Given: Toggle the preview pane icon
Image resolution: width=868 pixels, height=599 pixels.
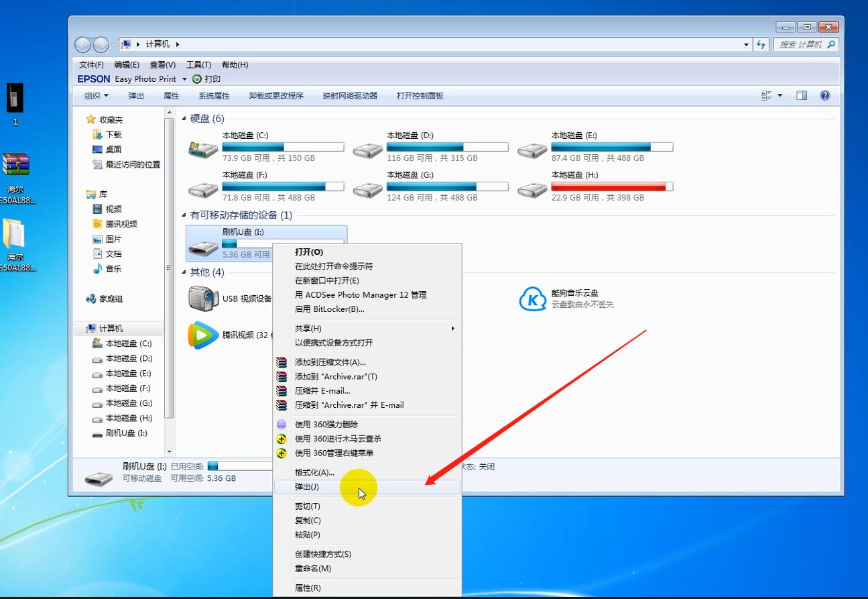Looking at the screenshot, I should tap(801, 96).
